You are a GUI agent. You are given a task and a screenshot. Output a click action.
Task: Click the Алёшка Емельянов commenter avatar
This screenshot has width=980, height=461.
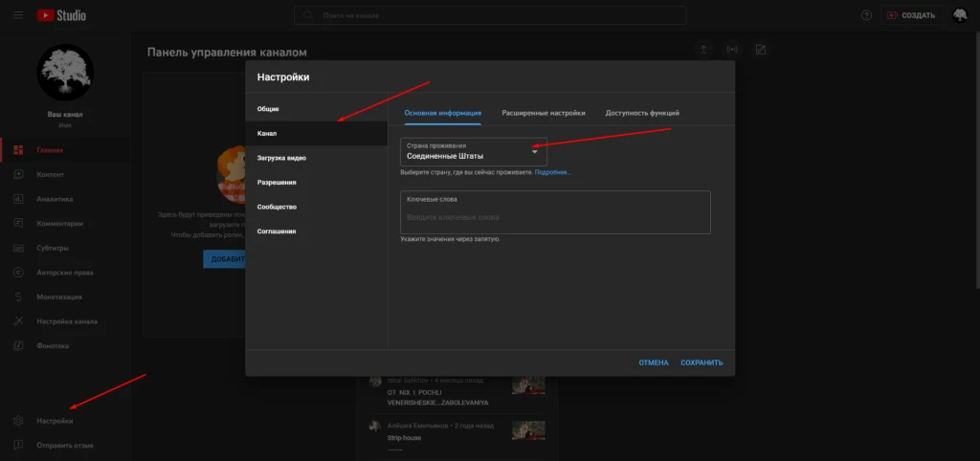[375, 426]
